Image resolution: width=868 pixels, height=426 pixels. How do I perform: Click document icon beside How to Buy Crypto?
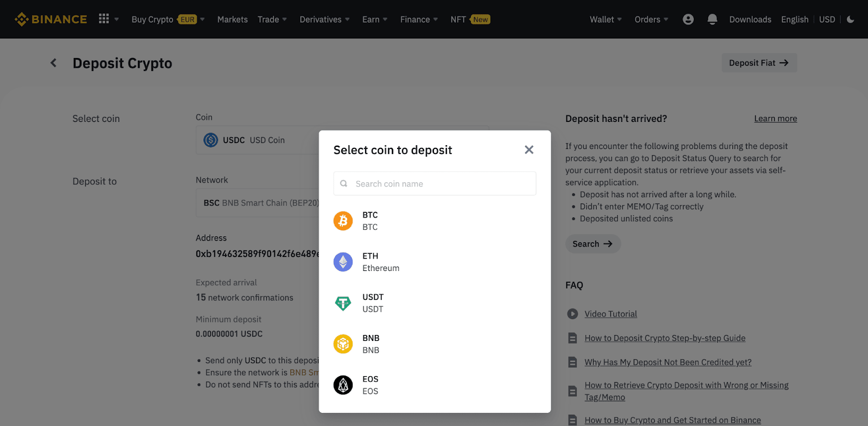(572, 420)
